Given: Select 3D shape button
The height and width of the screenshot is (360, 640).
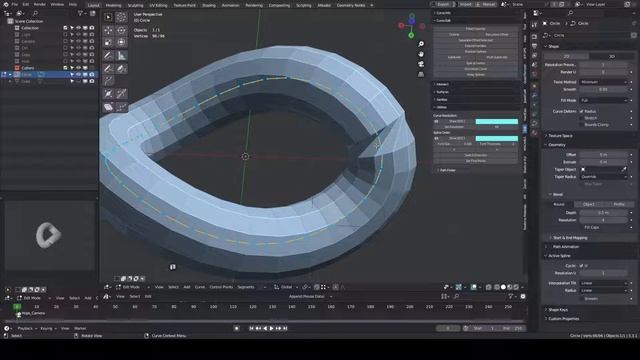Looking at the screenshot, I should click(612, 56).
